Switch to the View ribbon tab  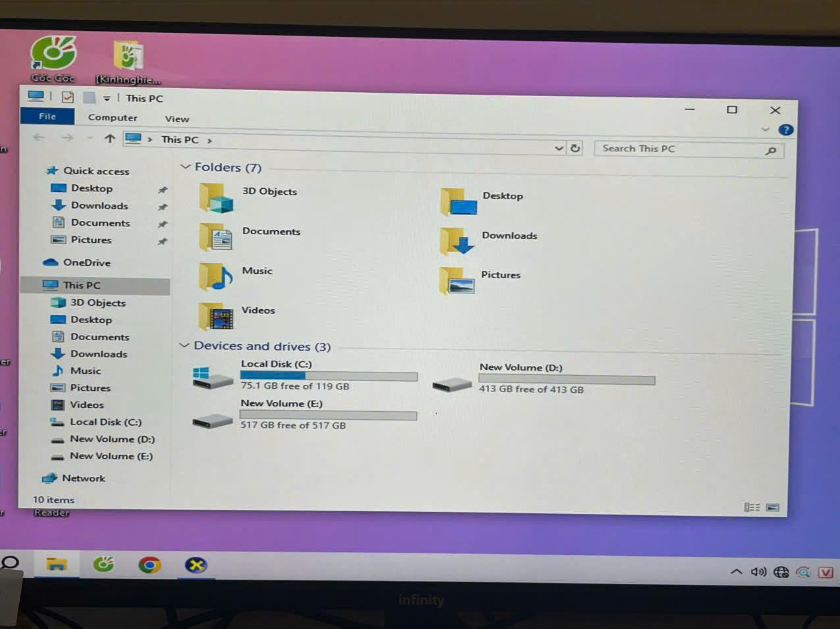coord(176,119)
